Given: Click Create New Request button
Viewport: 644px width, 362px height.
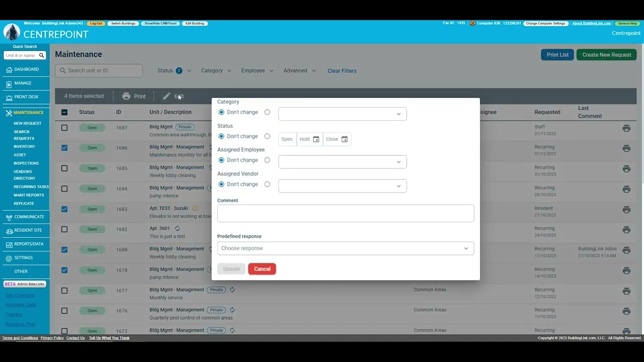Looking at the screenshot, I should pyautogui.click(x=607, y=55).
